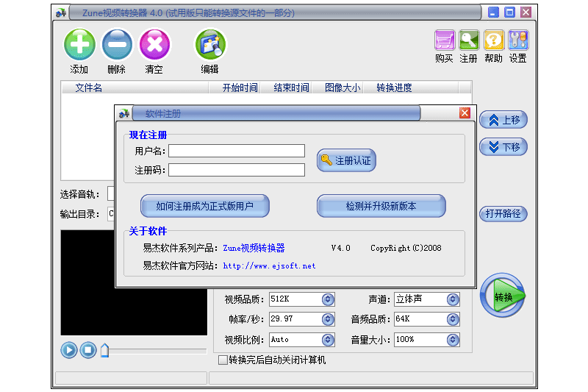Viewport: 588px width, 392px height.
Task: Click the Zune视频转换器 product link
Action: coord(254,248)
